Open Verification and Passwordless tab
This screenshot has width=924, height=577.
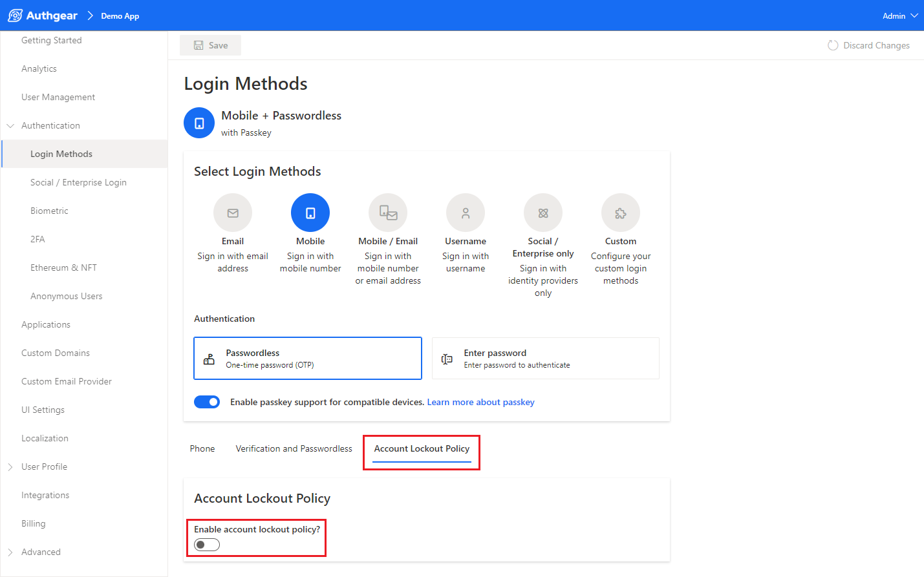tap(294, 448)
